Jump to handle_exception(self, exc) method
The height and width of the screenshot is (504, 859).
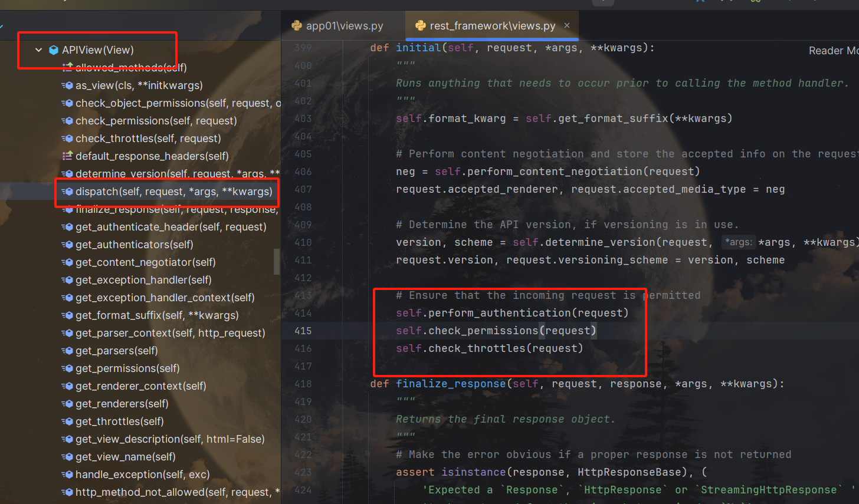click(142, 475)
